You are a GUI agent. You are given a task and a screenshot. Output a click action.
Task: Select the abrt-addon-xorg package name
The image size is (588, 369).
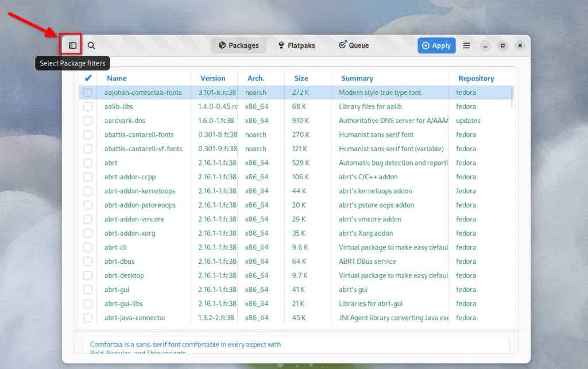click(130, 233)
